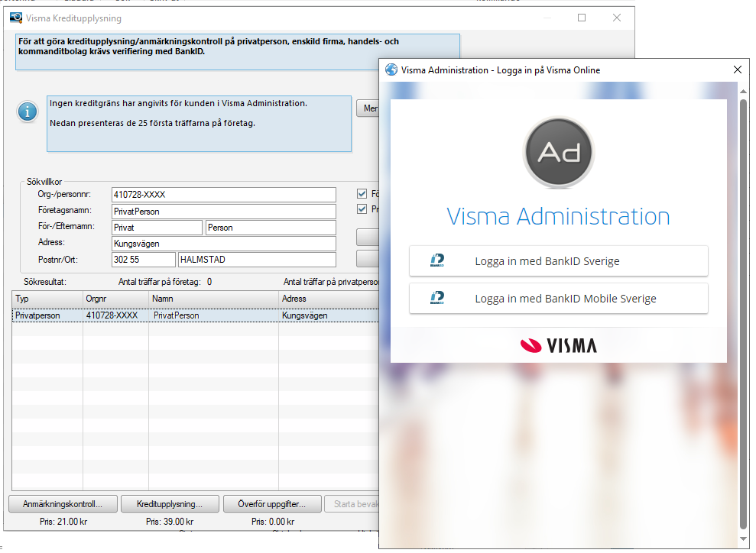Viewport: 756px width, 553px height.
Task: Click the globe icon in login window title
Action: point(391,70)
